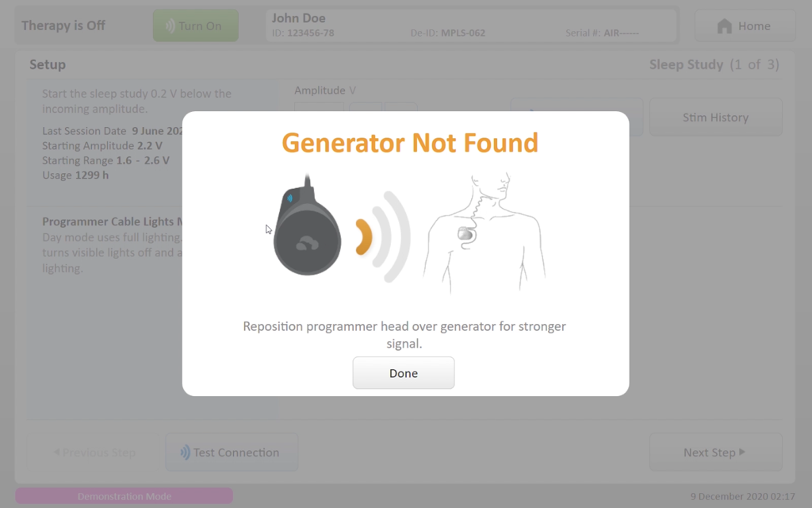
Task: Click the Generator Not Found title
Action: (x=410, y=143)
